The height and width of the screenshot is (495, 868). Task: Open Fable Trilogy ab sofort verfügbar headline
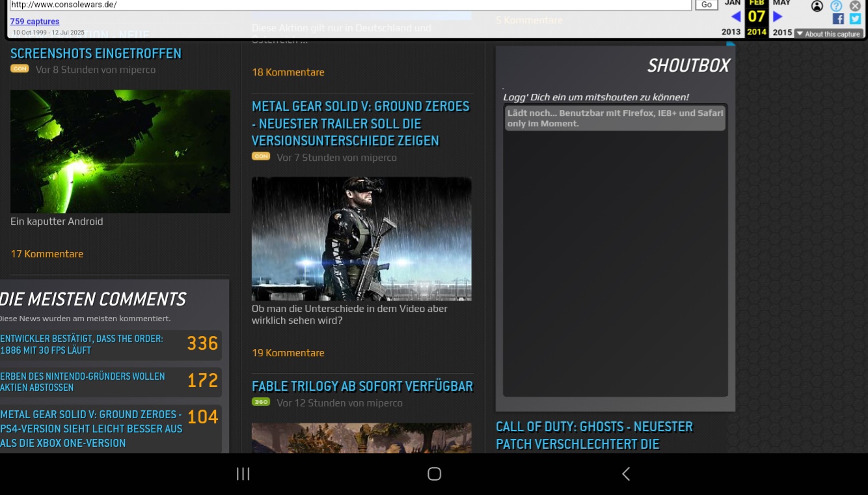(x=362, y=386)
